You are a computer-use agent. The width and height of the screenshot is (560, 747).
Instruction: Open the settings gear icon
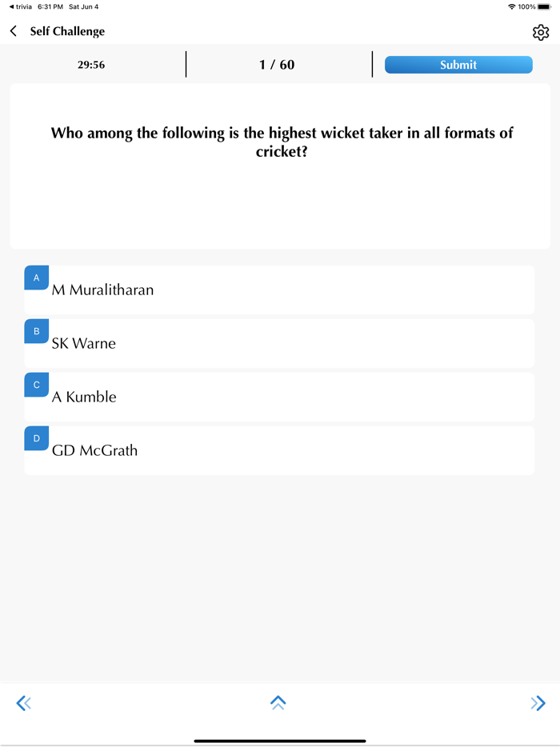[541, 32]
